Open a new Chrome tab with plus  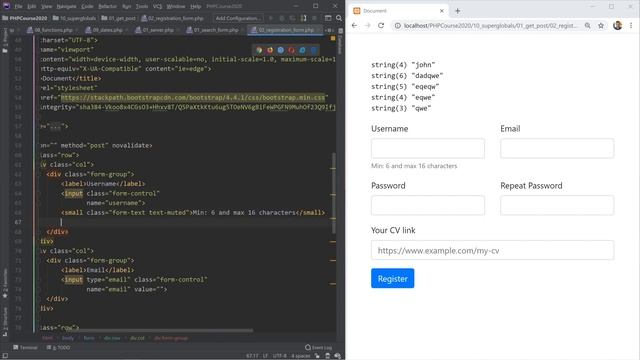pos(458,11)
